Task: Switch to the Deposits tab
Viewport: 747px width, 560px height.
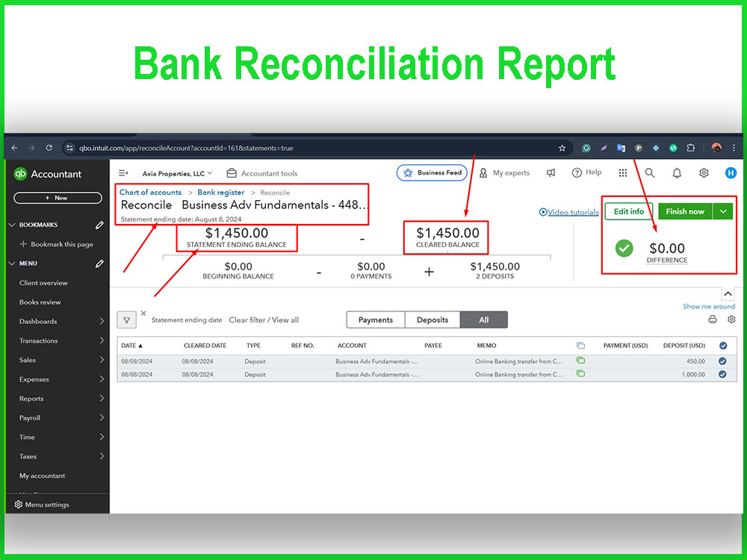Action: (x=432, y=320)
